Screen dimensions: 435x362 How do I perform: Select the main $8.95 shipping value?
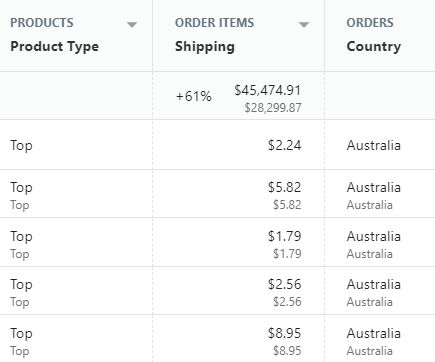(285, 333)
